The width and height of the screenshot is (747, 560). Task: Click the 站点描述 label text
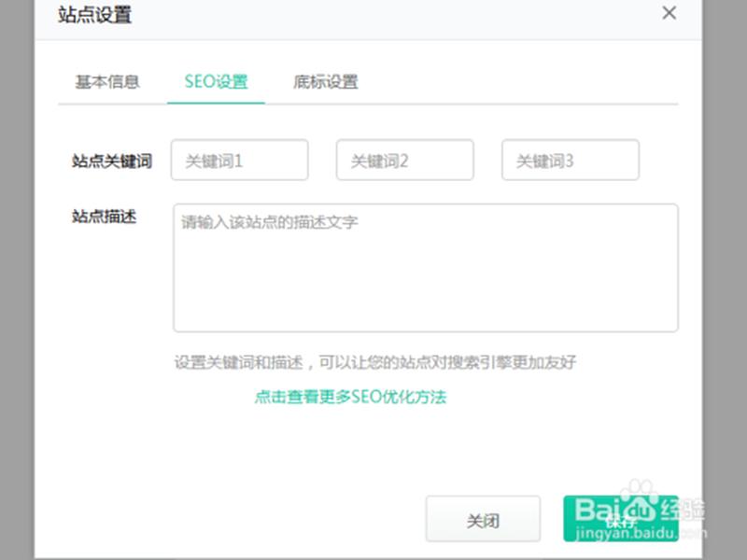[x=105, y=217]
